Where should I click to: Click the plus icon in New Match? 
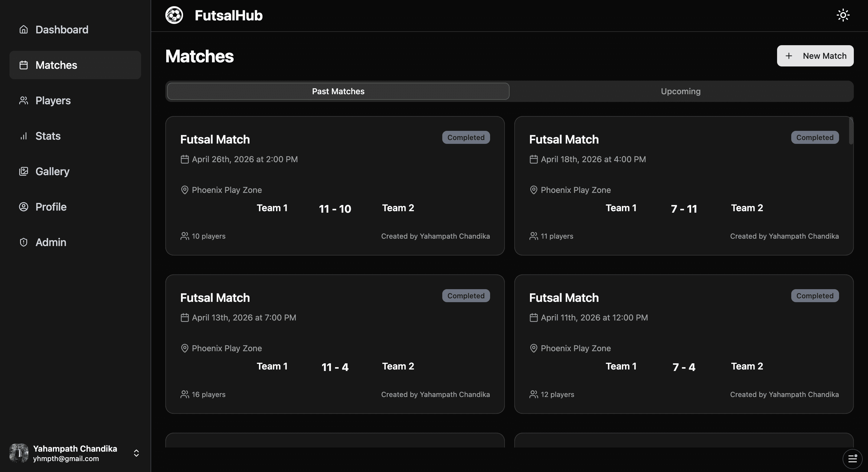(789, 56)
